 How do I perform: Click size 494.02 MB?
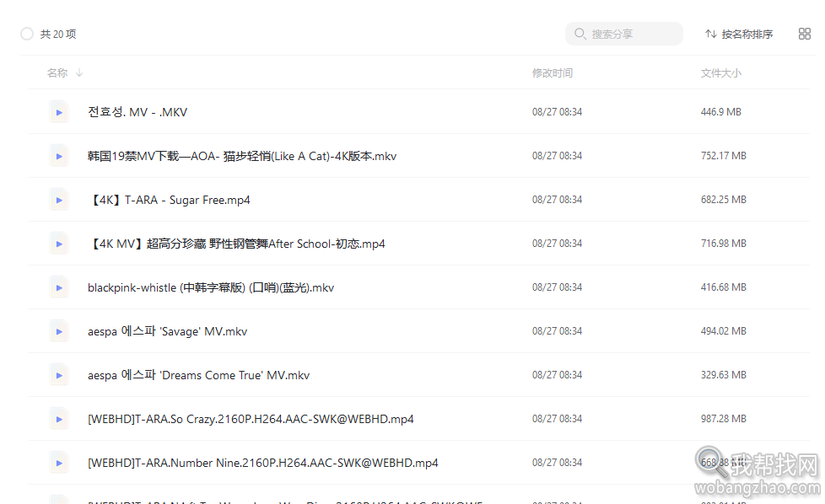pos(724,331)
